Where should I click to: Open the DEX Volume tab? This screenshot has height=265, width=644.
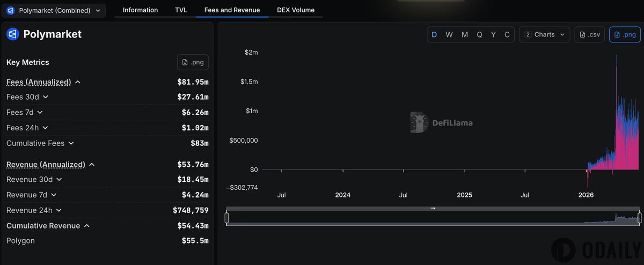pos(296,10)
